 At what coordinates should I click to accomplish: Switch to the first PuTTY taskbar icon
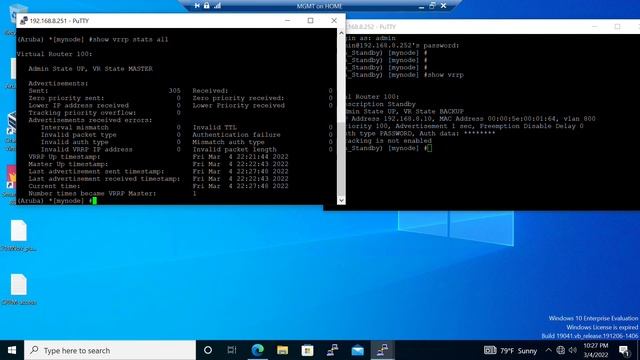click(332, 350)
